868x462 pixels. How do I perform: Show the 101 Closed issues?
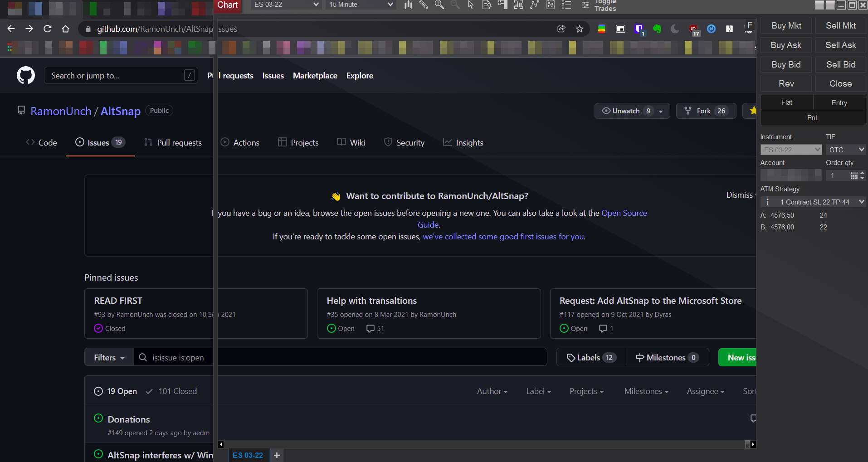pyautogui.click(x=171, y=391)
